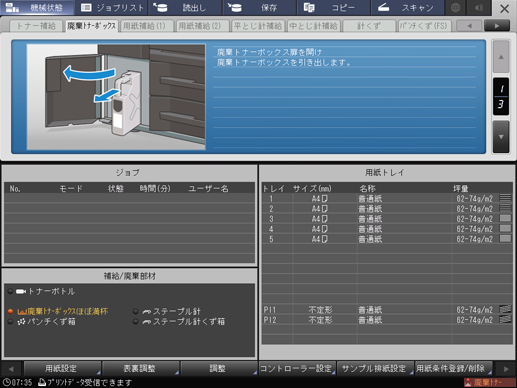Click the ユーザー名 column header
Viewport: 517px width, 388px height.
click(209, 189)
